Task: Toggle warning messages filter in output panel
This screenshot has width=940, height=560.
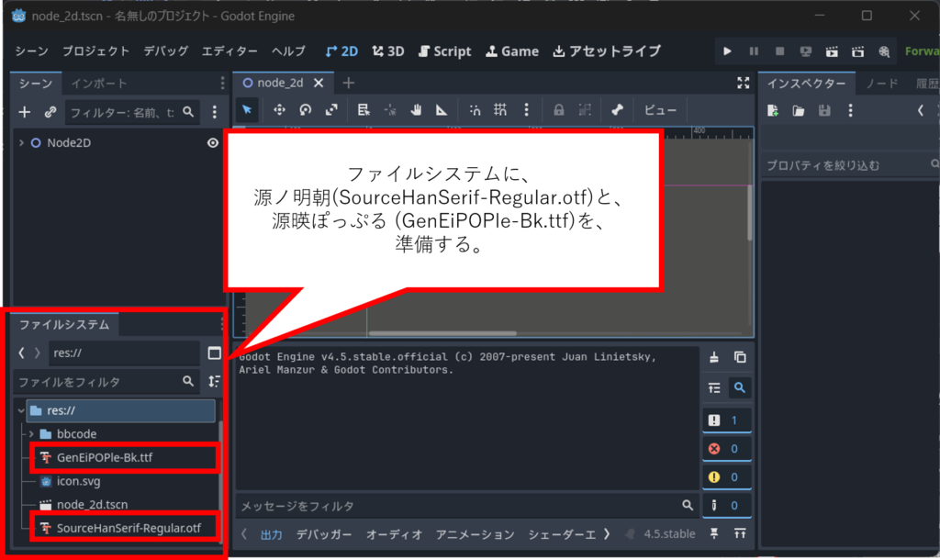Action: click(726, 477)
